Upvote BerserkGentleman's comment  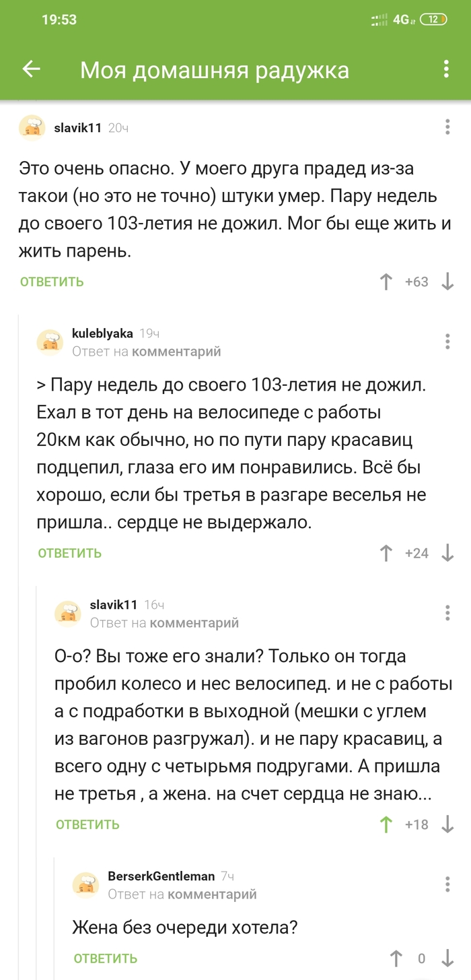click(397, 958)
